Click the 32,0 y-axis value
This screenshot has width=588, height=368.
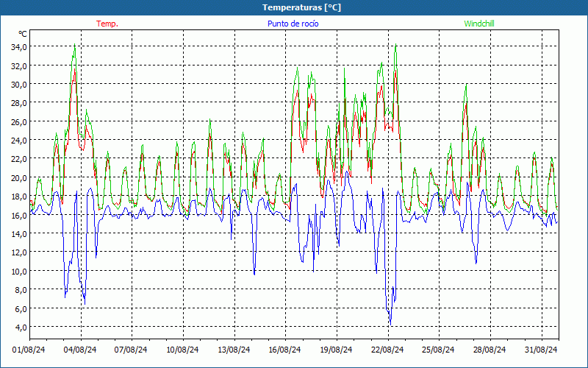(19, 66)
